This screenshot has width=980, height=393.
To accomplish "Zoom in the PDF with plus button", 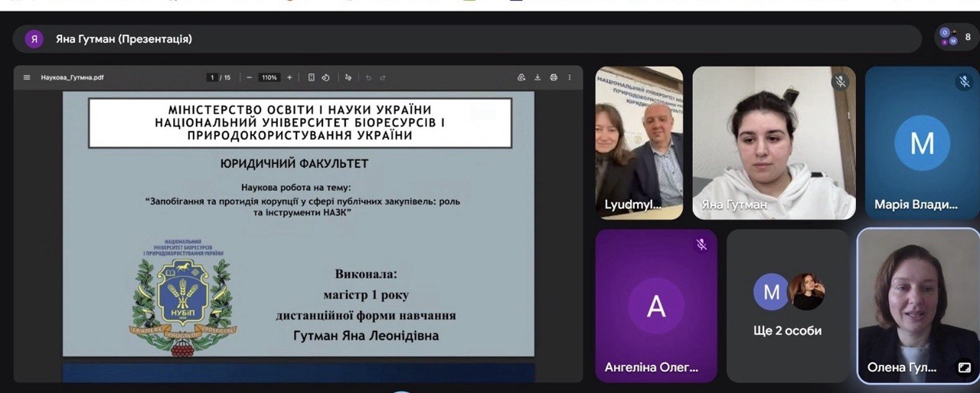I will 289,77.
